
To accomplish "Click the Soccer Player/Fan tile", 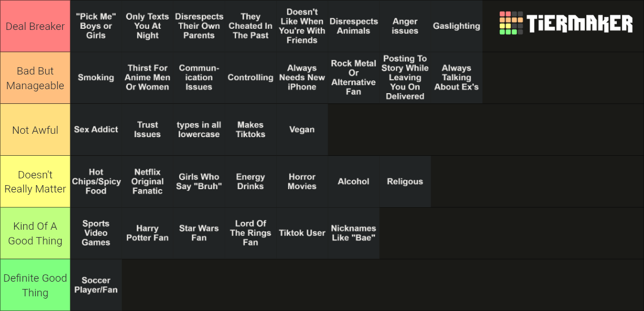I will (96, 285).
